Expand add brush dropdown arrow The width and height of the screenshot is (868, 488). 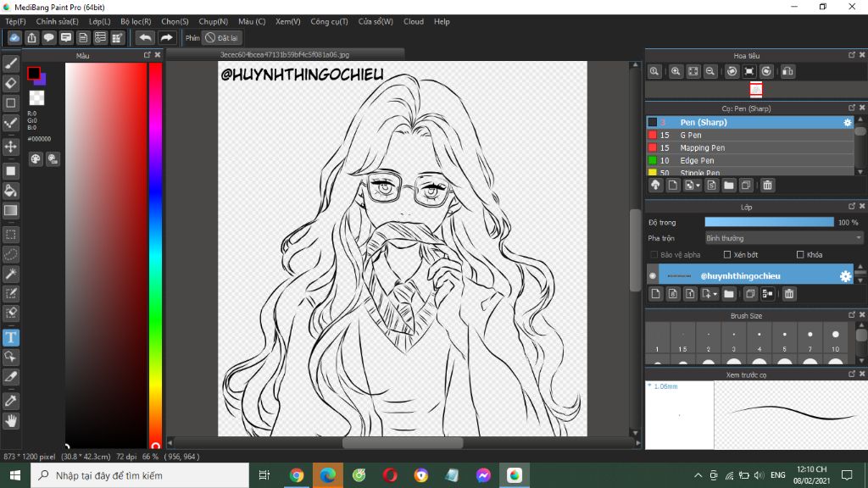(698, 186)
